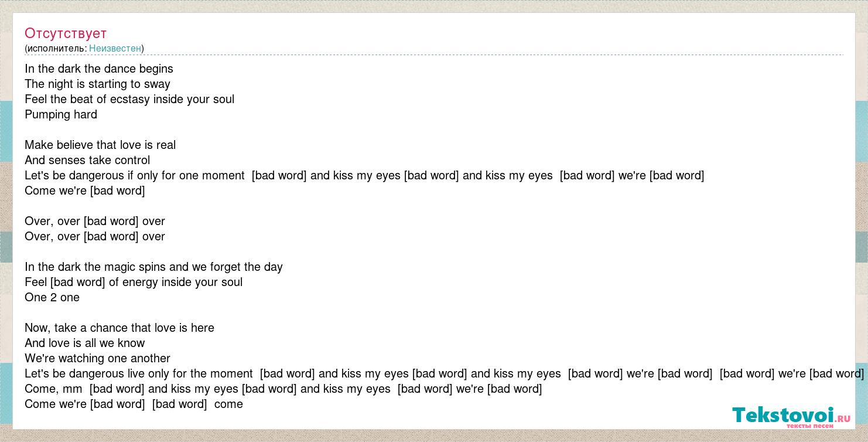Click the first 'Over, over [bad word] over' line

coord(95,221)
